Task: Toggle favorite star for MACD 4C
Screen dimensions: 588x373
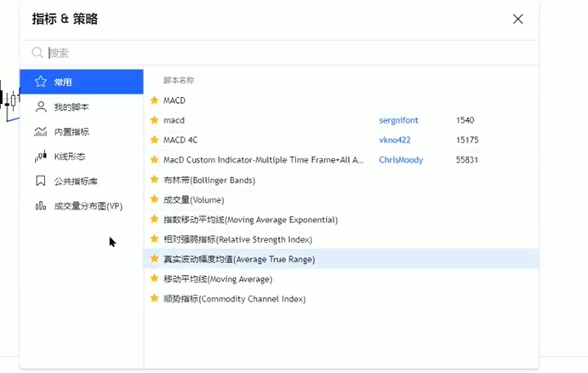Action: [154, 140]
